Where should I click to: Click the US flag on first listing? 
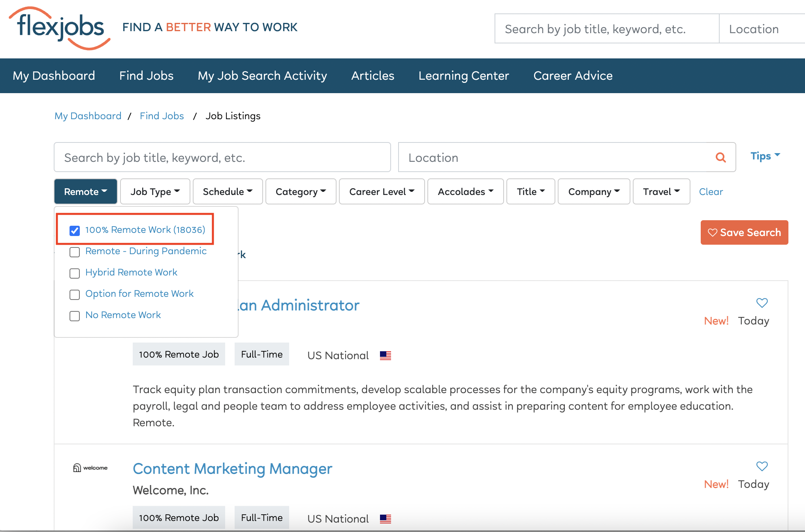[x=385, y=356]
